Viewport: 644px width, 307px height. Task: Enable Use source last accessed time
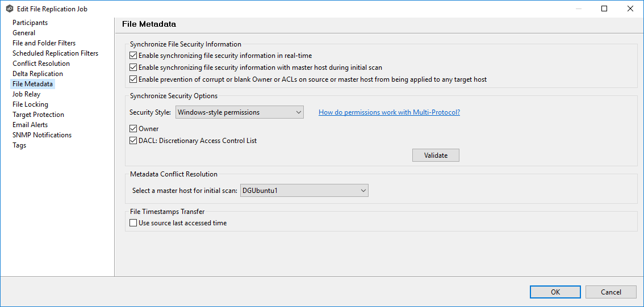pyautogui.click(x=133, y=223)
